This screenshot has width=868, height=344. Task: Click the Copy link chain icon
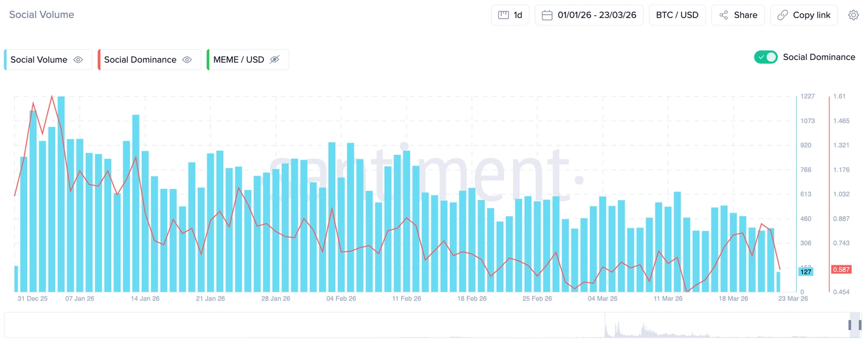point(783,15)
